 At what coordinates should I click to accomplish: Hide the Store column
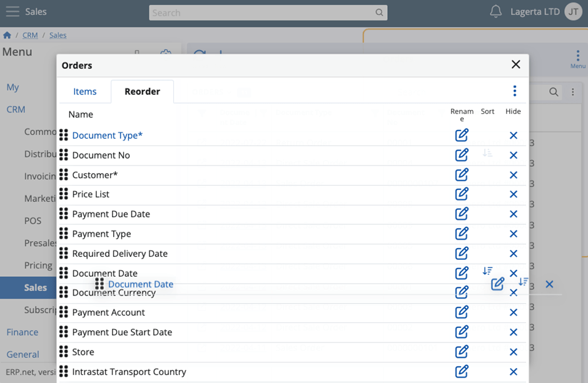[514, 352]
